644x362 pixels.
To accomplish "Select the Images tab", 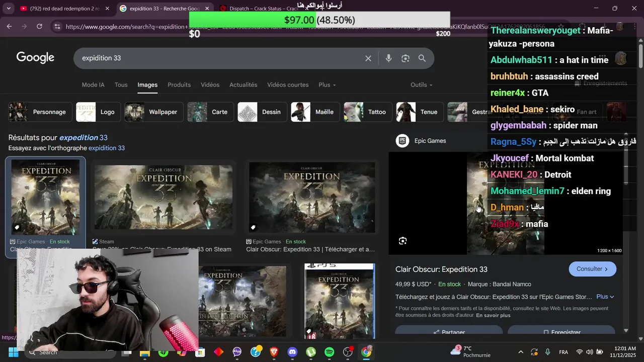I will [147, 84].
